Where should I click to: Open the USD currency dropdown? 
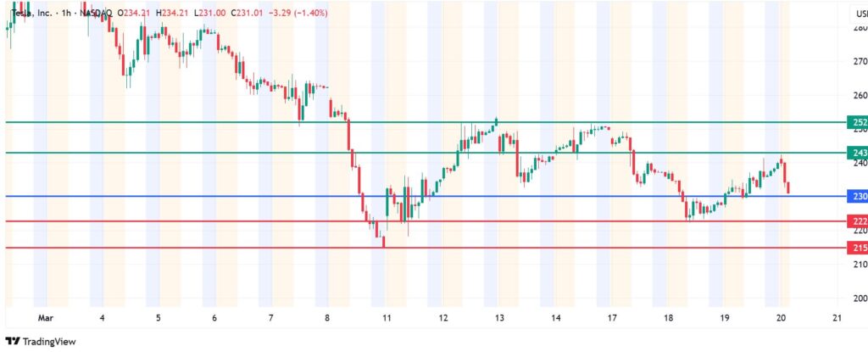pos(859,13)
